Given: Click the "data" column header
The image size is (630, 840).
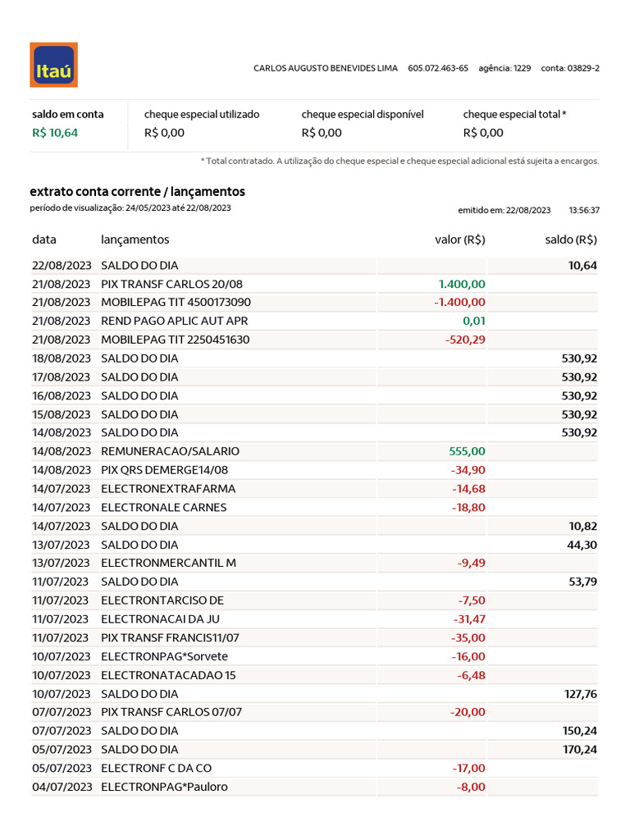Looking at the screenshot, I should 44,240.
